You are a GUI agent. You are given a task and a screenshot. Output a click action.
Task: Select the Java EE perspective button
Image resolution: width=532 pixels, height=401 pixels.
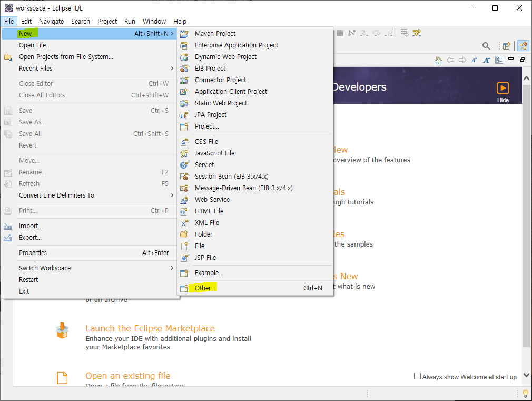pyautogui.click(x=524, y=46)
